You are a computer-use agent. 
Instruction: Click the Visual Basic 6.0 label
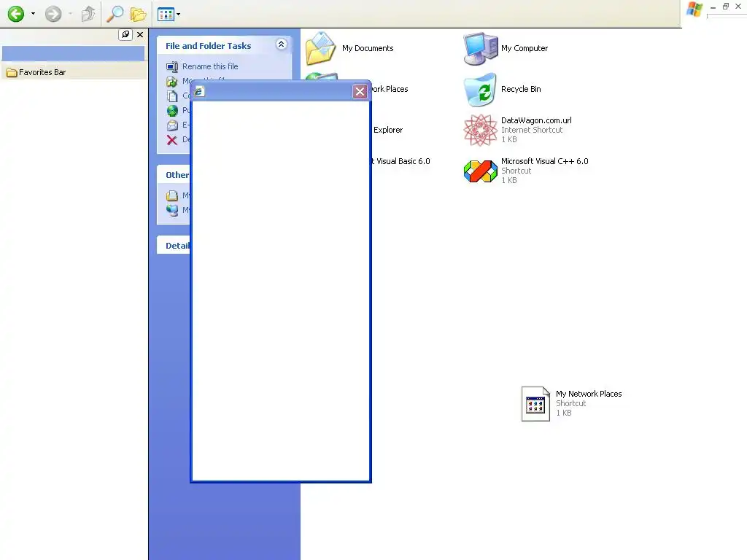tap(400, 161)
